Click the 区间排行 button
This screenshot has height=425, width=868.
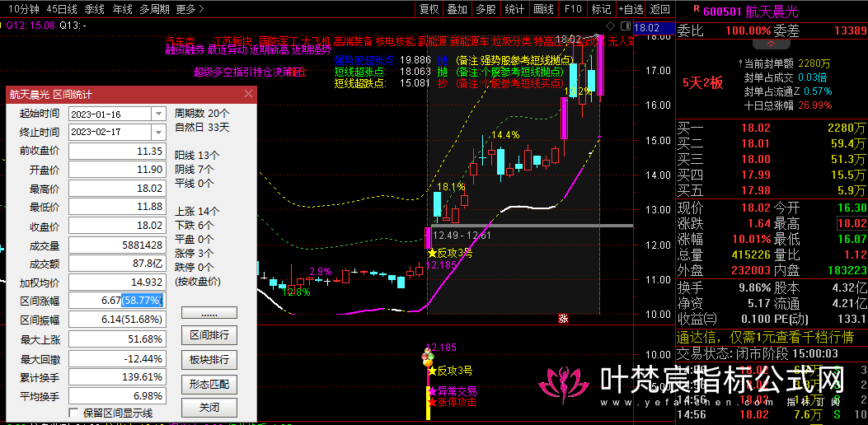point(209,335)
